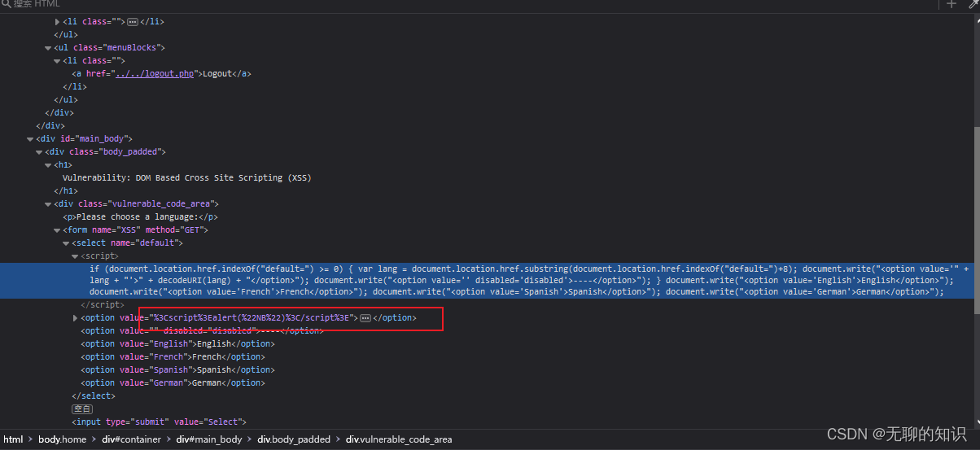This screenshot has width=980, height=450.
Task: Select the disabled ---- option row
Action: [x=202, y=331]
